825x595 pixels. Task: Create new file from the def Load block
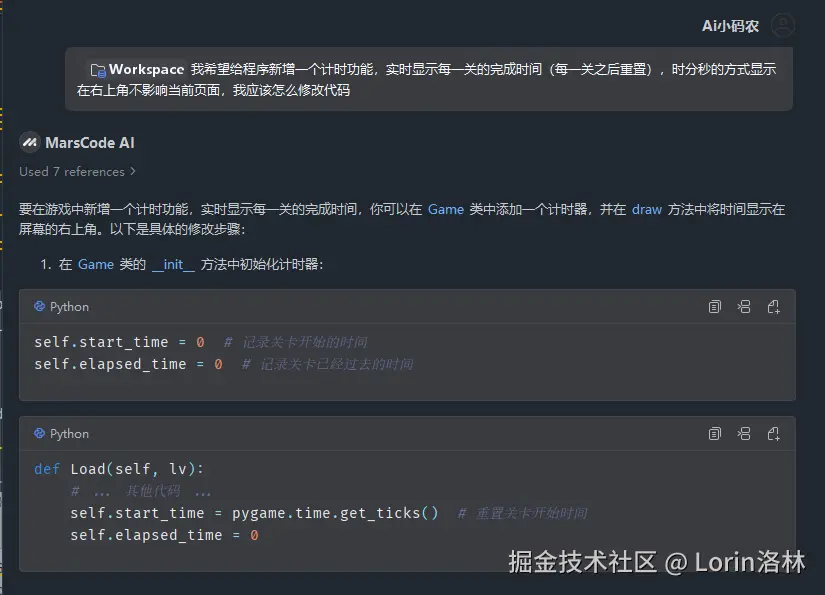point(773,433)
